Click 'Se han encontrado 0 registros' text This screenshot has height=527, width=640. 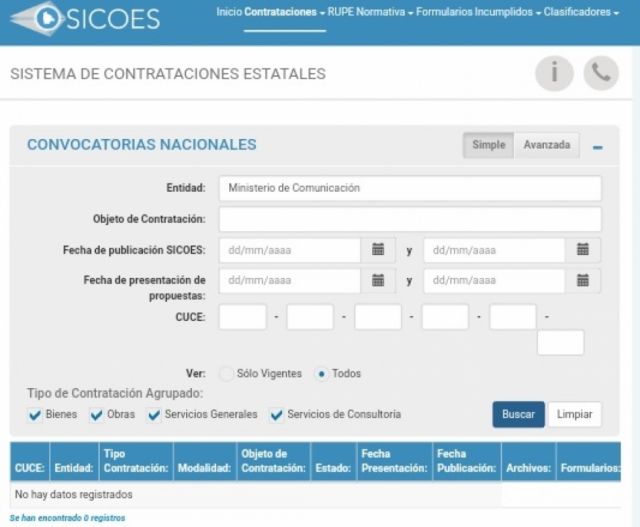[x=67, y=518]
